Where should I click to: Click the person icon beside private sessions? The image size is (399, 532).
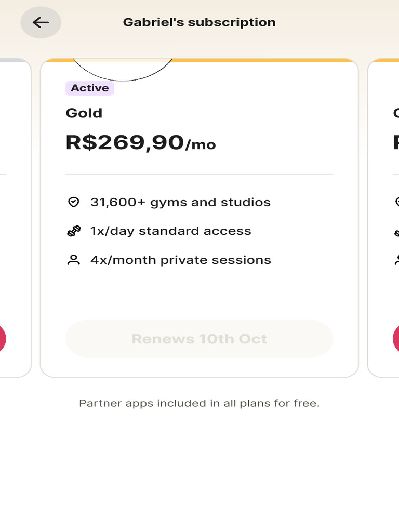pos(74,260)
